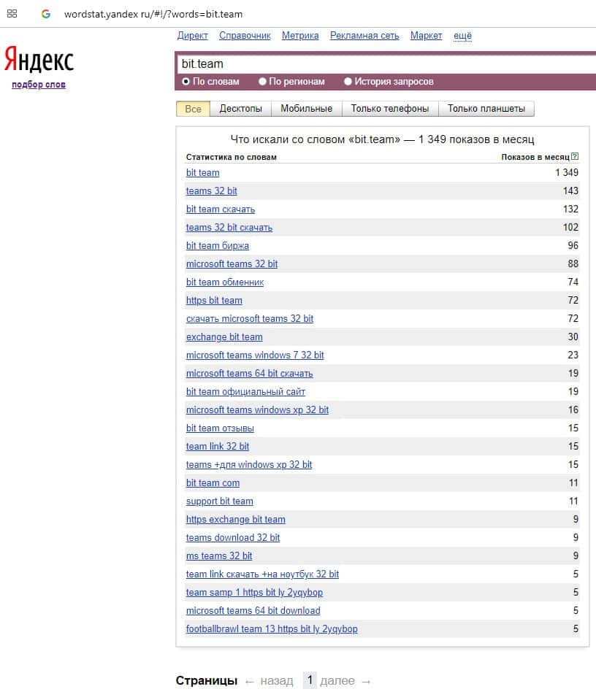
Task: Open the Рекламная сеть link
Action: 364,36
